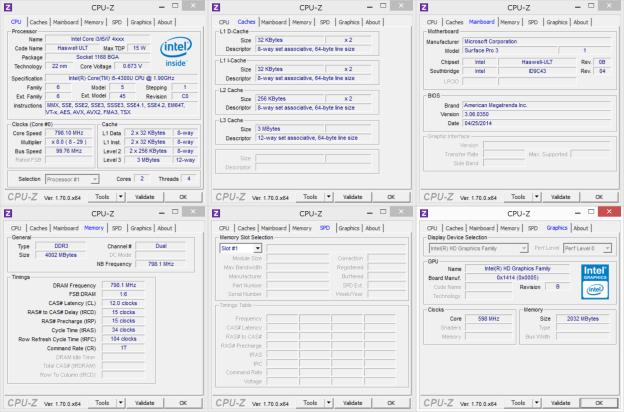
Task: Click OK in the CPU-tab window
Action: pyautogui.click(x=183, y=197)
